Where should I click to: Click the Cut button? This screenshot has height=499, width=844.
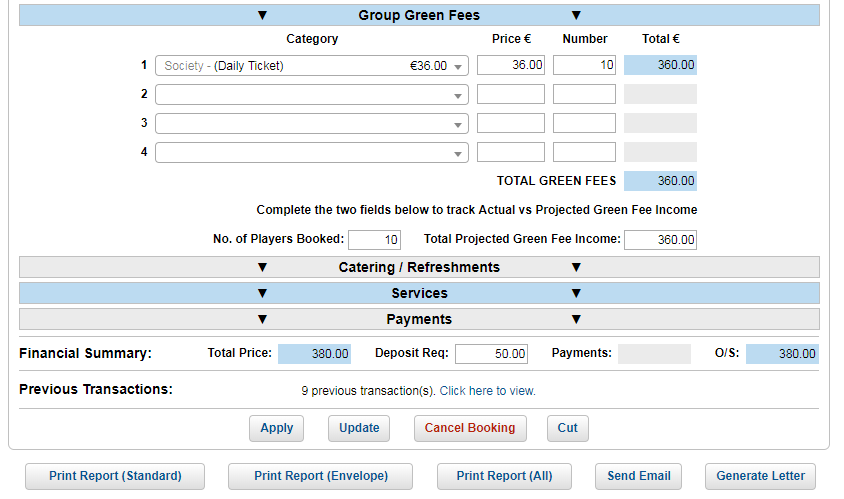(568, 428)
